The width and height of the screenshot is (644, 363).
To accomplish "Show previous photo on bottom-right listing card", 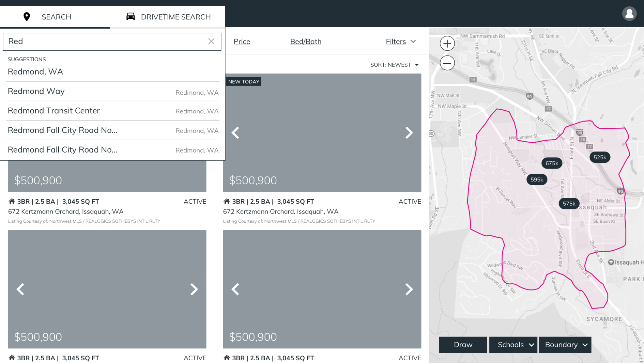I will tap(235, 289).
